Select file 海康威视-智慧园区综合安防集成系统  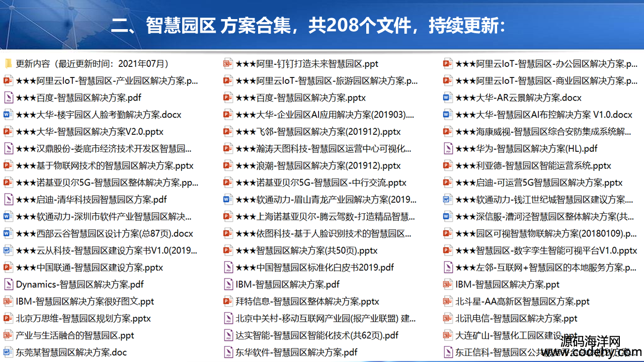point(537,132)
